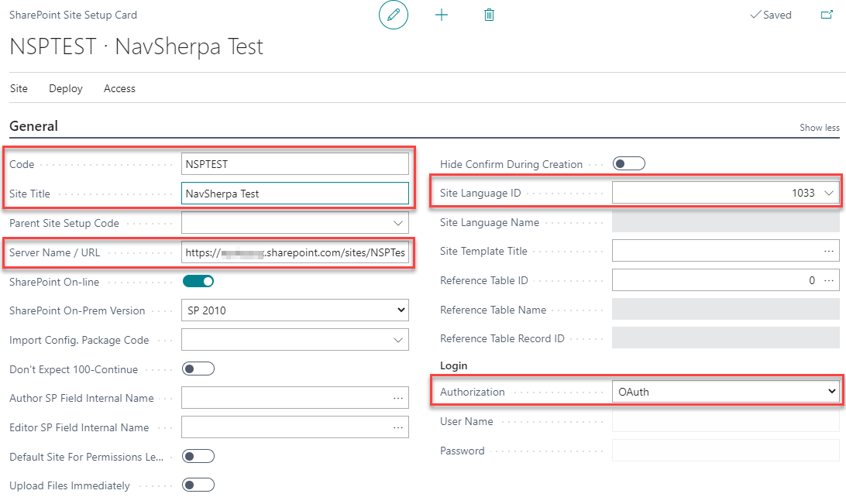Image resolution: width=846 pixels, height=504 pixels.
Task: Click the Site Language Name field
Action: point(726,222)
